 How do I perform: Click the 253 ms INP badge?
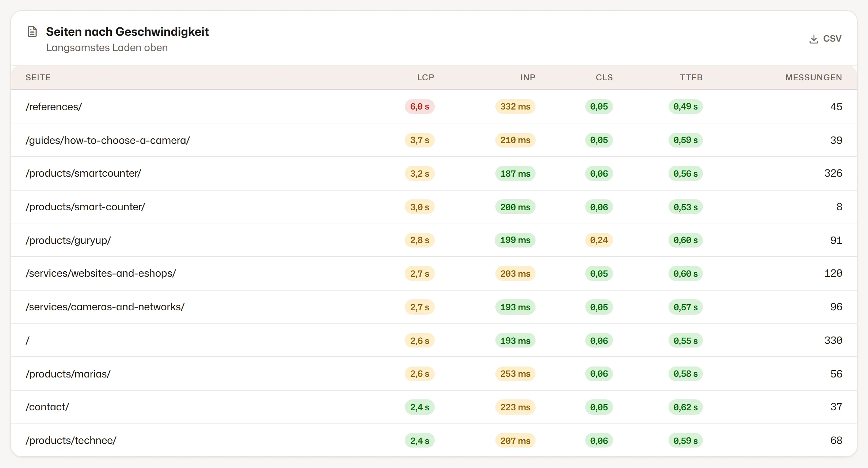[515, 374]
